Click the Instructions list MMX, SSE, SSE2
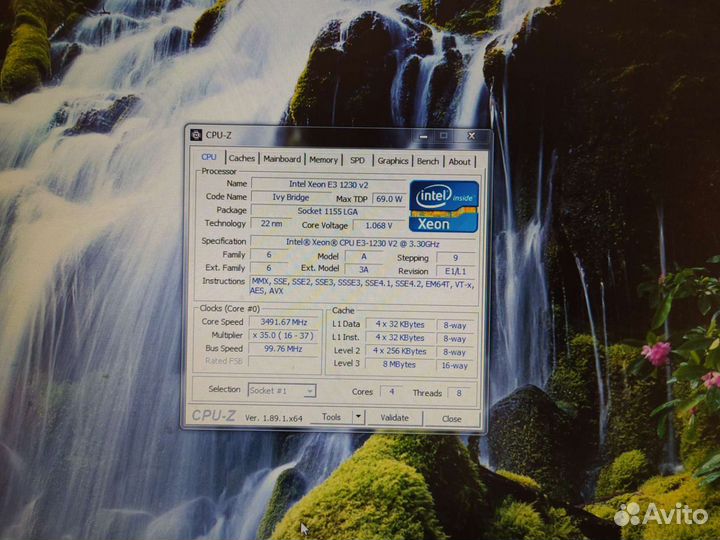 pos(363,286)
